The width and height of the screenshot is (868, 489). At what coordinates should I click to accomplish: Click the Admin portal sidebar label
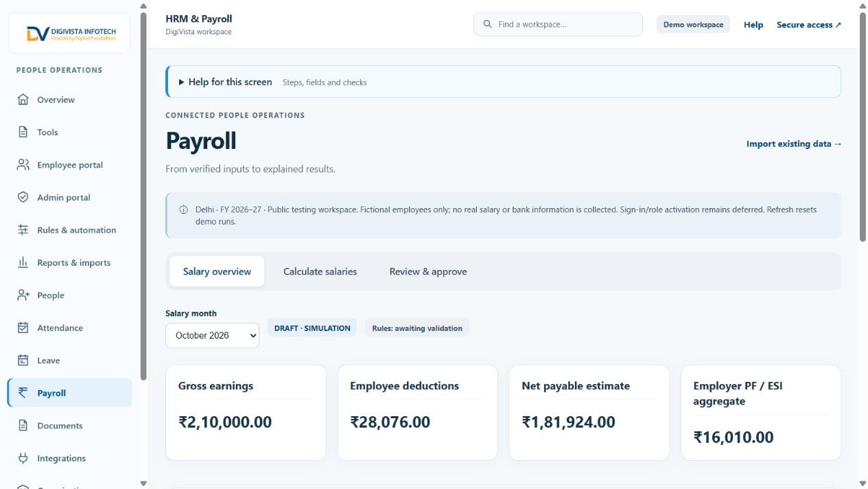click(x=64, y=197)
